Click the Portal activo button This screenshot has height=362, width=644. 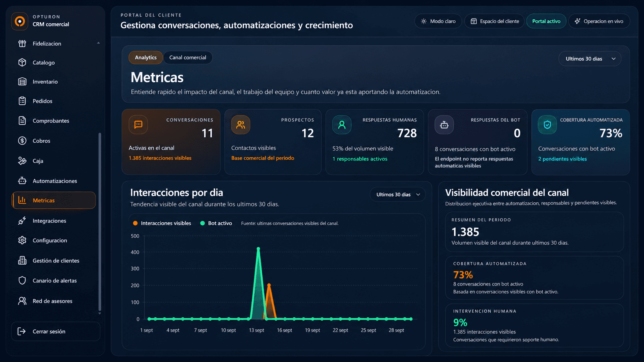click(x=546, y=21)
